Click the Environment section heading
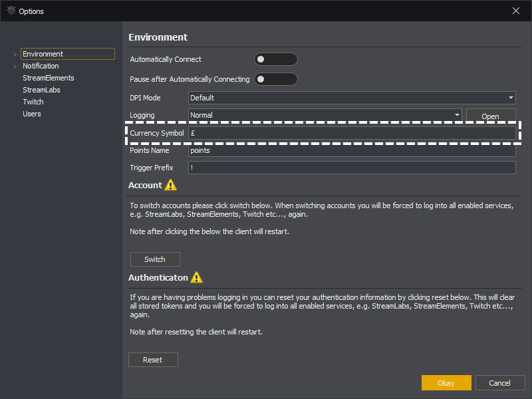This screenshot has height=399, width=532. pyautogui.click(x=158, y=37)
